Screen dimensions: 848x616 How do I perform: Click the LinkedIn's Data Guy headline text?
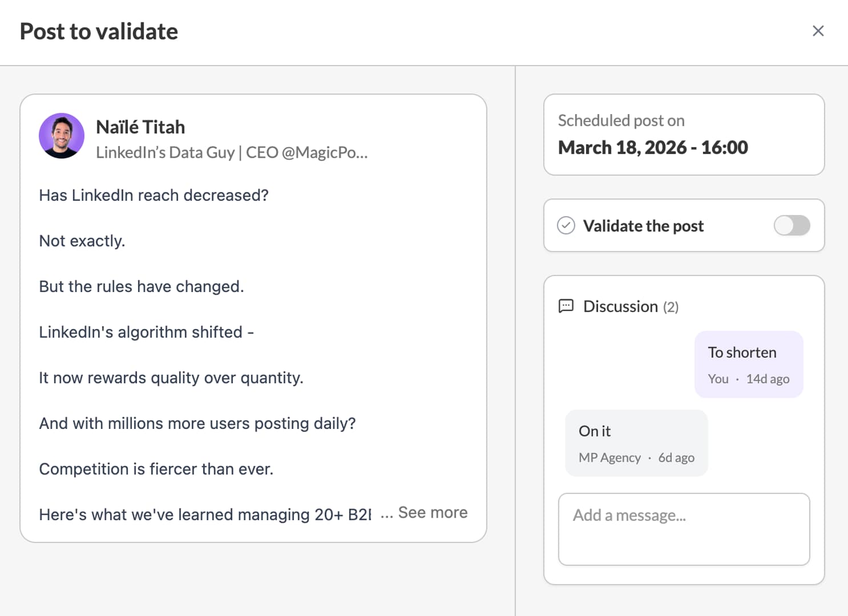(x=232, y=152)
